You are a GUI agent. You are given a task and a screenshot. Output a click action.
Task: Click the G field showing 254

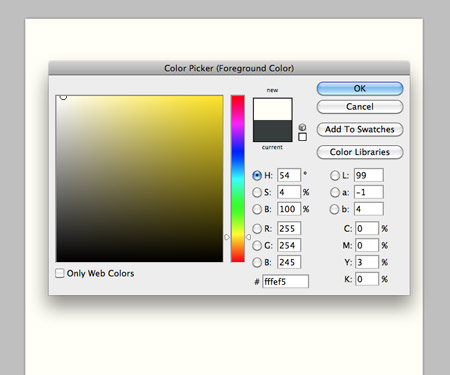289,246
